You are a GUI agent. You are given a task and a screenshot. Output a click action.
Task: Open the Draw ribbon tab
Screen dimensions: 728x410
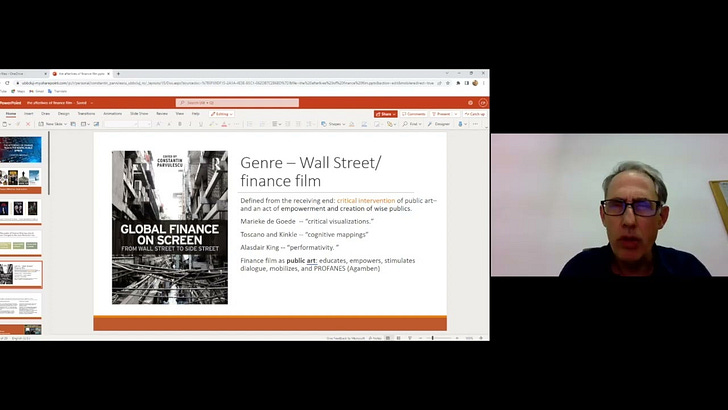[x=46, y=114]
